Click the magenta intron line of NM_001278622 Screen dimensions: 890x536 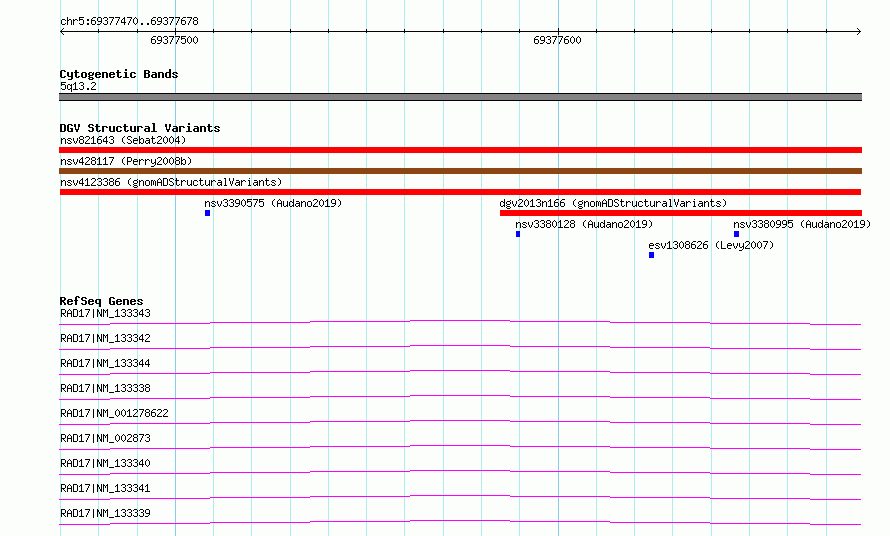pos(460,421)
